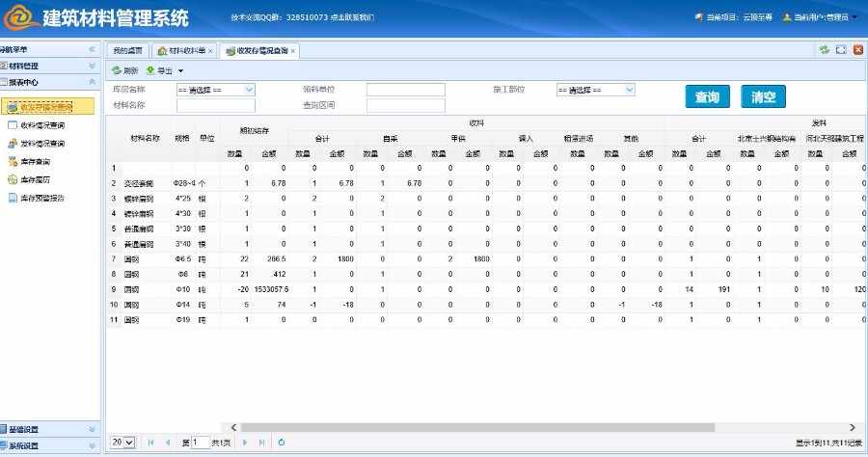
Task: Expand the 材料管理 section chevron
Action: coord(92,66)
